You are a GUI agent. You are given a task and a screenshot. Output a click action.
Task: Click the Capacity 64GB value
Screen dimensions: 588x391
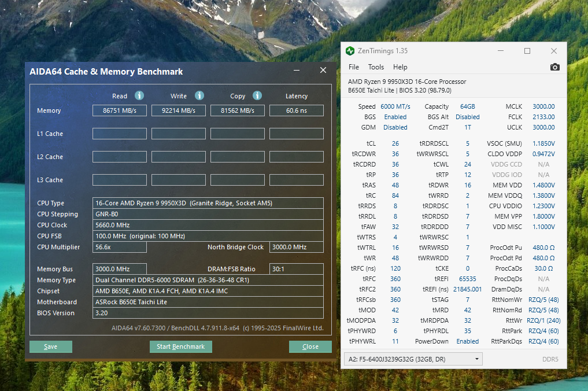468,106
